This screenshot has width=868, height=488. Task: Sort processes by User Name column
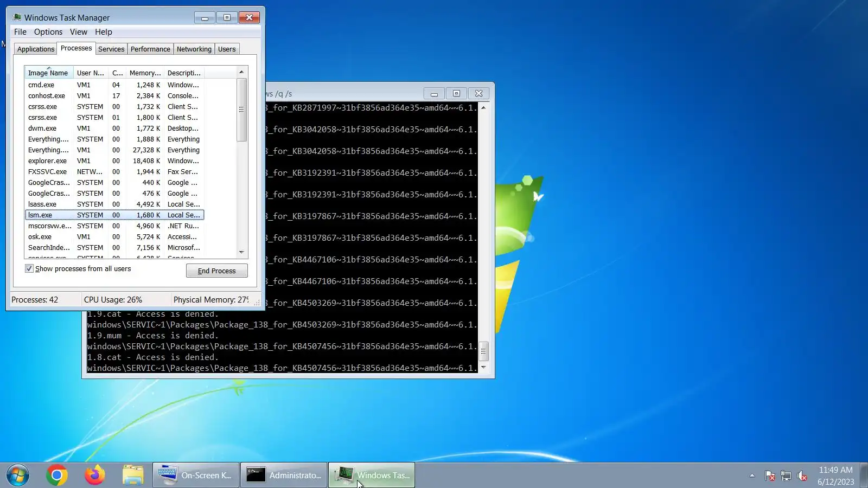coord(91,73)
